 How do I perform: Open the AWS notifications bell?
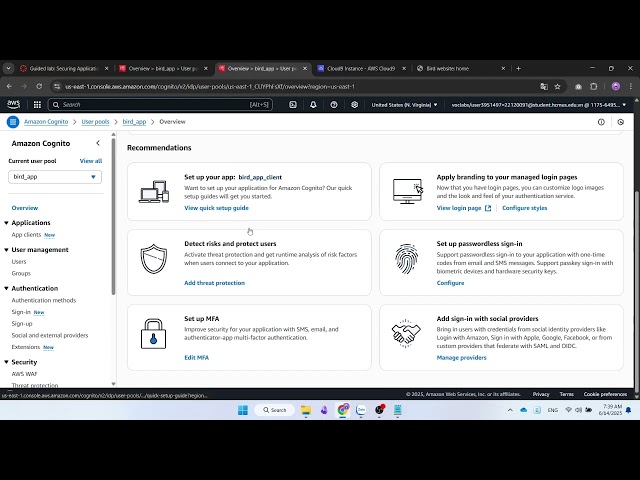coord(313,104)
